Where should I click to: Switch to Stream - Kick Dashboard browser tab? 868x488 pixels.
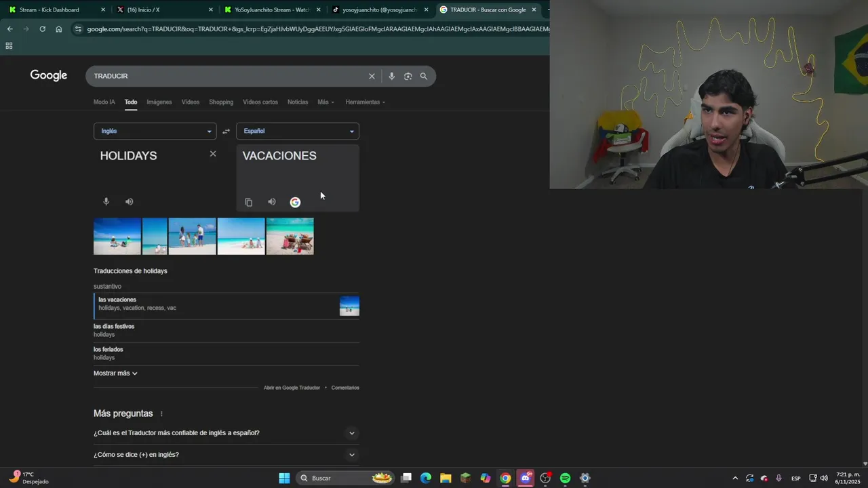pos(56,9)
